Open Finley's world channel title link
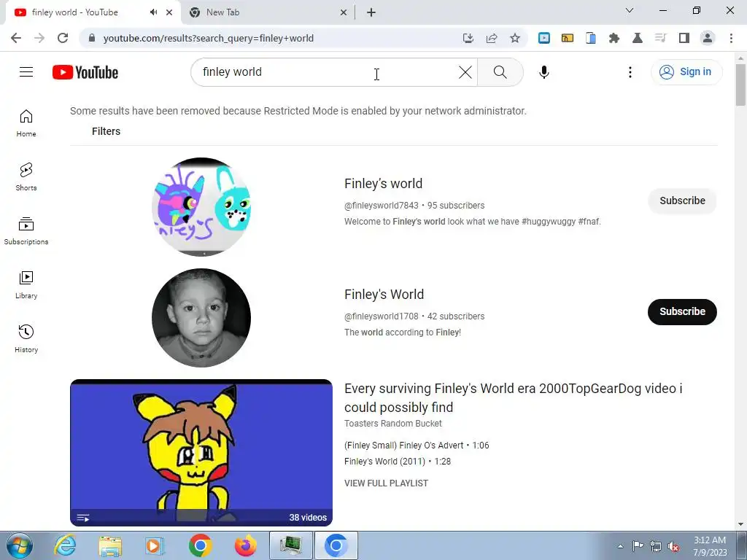The width and height of the screenshot is (747, 560). (x=384, y=184)
